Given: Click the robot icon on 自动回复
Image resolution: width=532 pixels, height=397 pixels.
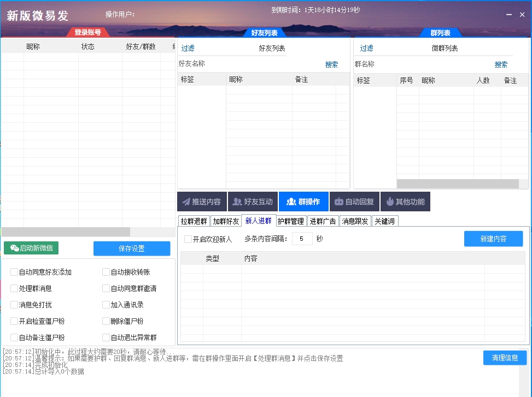Looking at the screenshot, I should pyautogui.click(x=338, y=202).
